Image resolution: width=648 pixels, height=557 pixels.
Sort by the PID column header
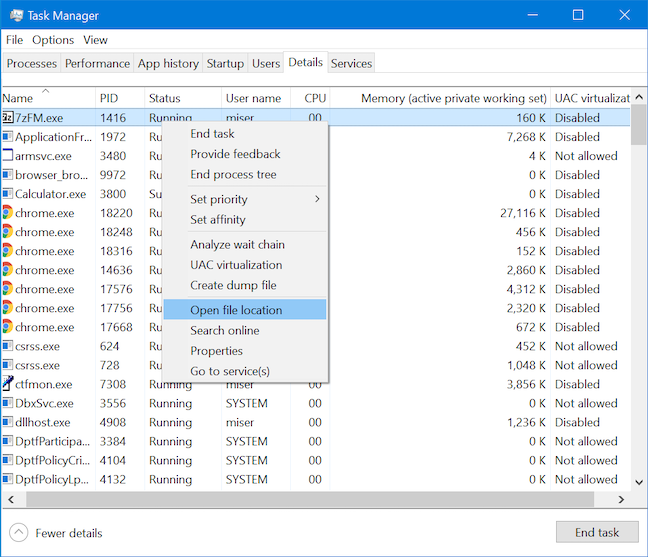coord(120,98)
